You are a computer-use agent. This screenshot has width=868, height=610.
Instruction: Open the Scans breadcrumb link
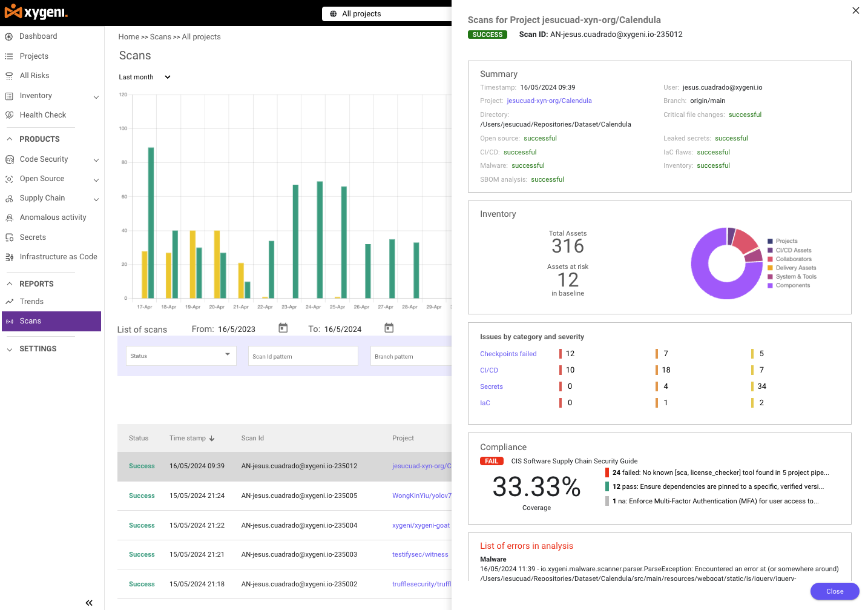click(x=161, y=36)
